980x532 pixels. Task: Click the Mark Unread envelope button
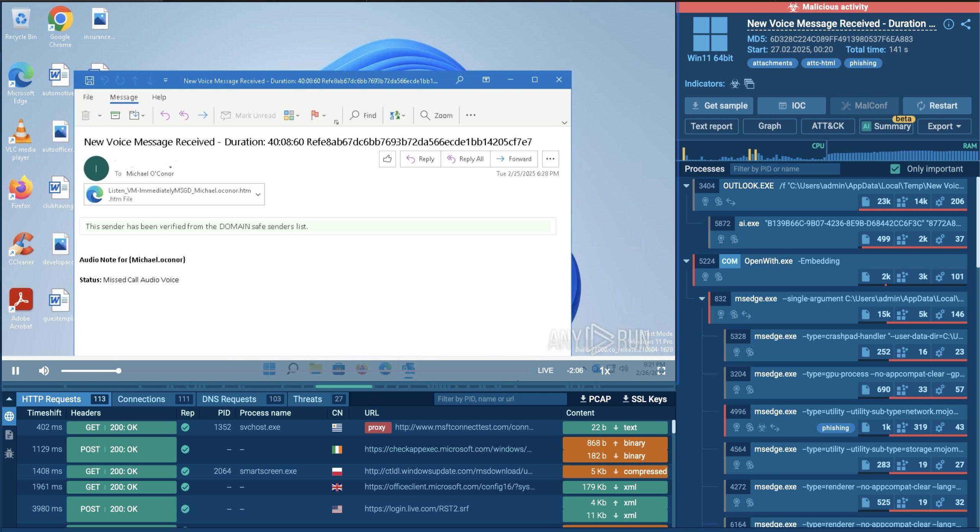click(248, 115)
